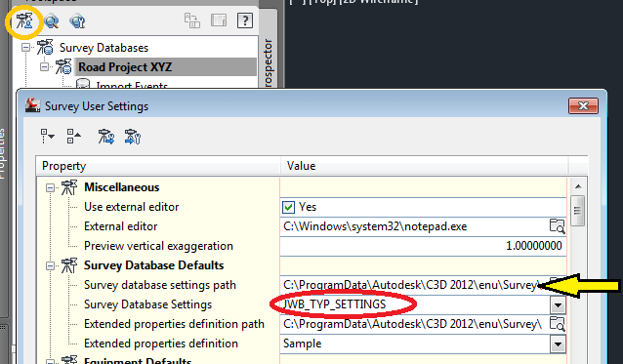Click the Properties palette side tab
This screenshot has width=623, height=364.
(3, 153)
